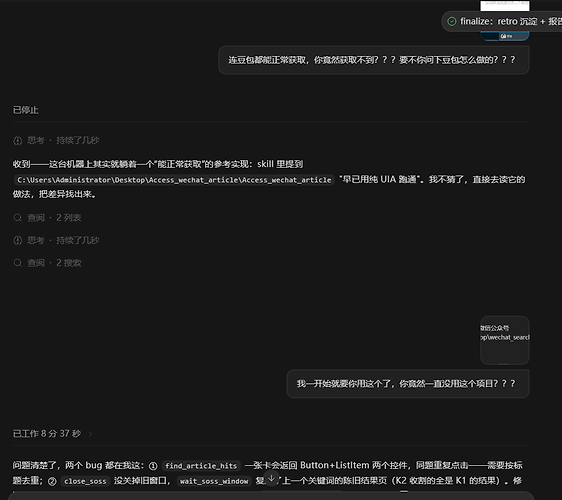Image resolution: width=562 pixels, height=500 pixels.
Task: Click the reply starting 收到——这台机器上
Action: (269, 179)
